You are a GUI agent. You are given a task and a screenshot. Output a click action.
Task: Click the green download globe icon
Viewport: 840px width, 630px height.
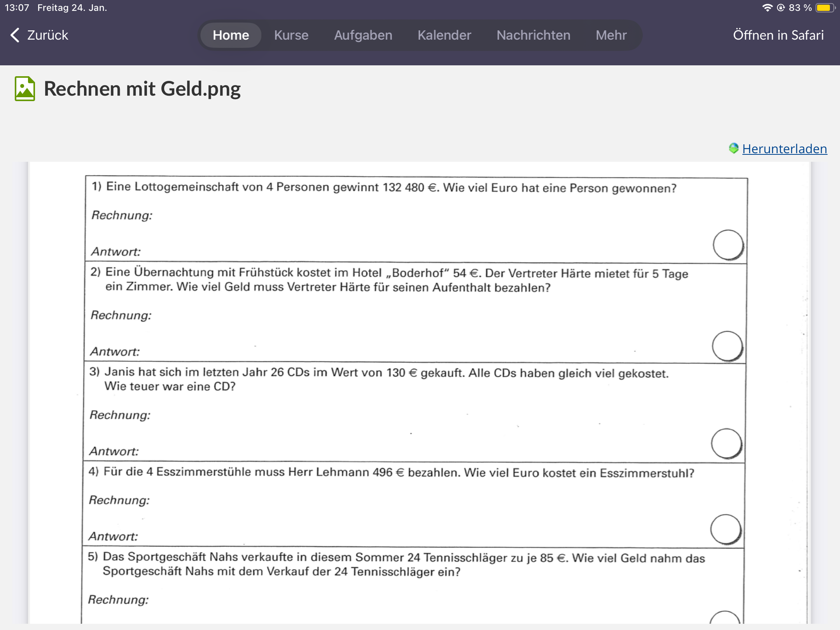[733, 149]
